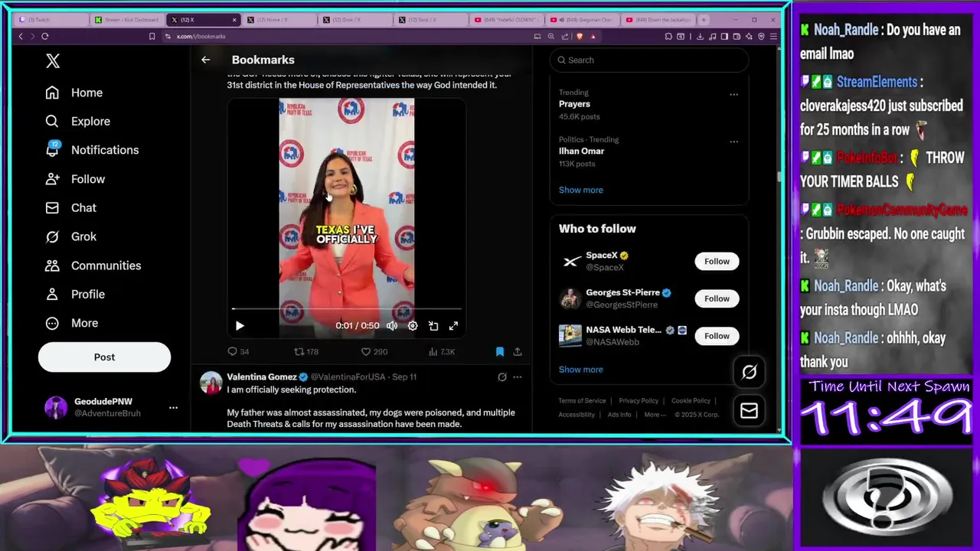
Task: Open Grok in the X sidebar
Action: pos(70,236)
